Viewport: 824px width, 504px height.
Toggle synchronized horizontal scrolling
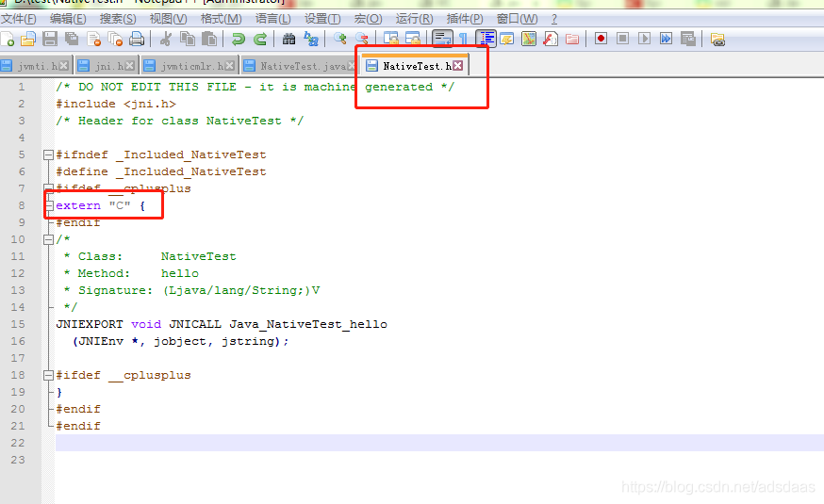(x=413, y=39)
